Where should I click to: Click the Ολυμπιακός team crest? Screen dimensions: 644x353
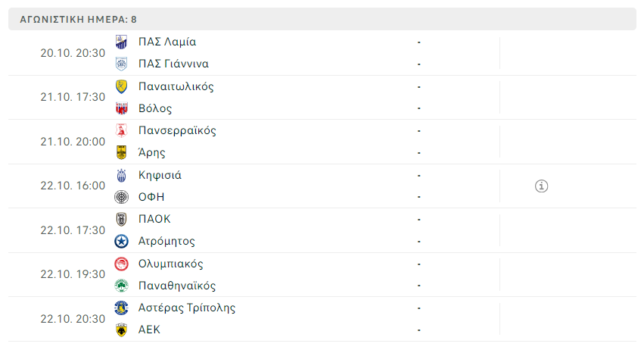[x=121, y=264]
